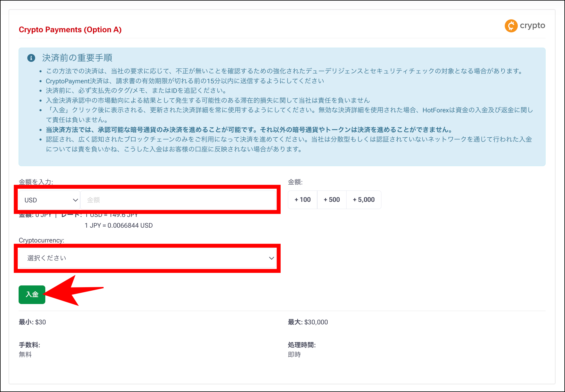Screen dimensions: 565x392
Task: Add +500 using the quick amount button
Action: (332, 199)
